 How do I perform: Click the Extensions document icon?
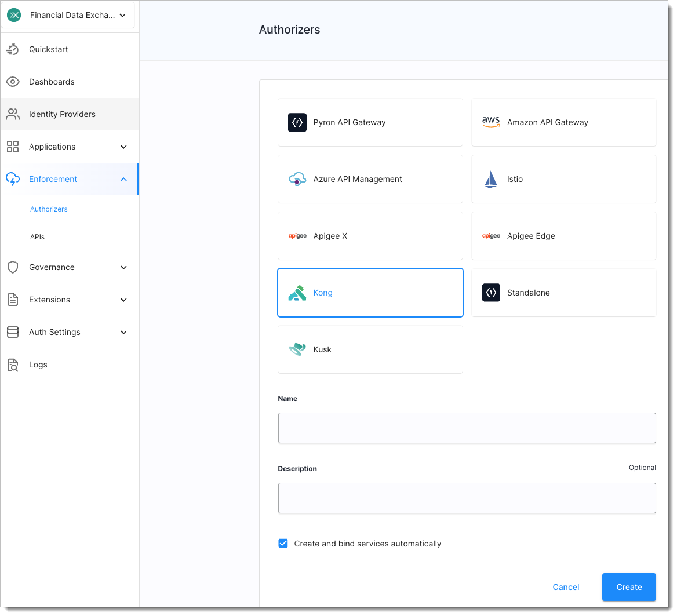(13, 300)
